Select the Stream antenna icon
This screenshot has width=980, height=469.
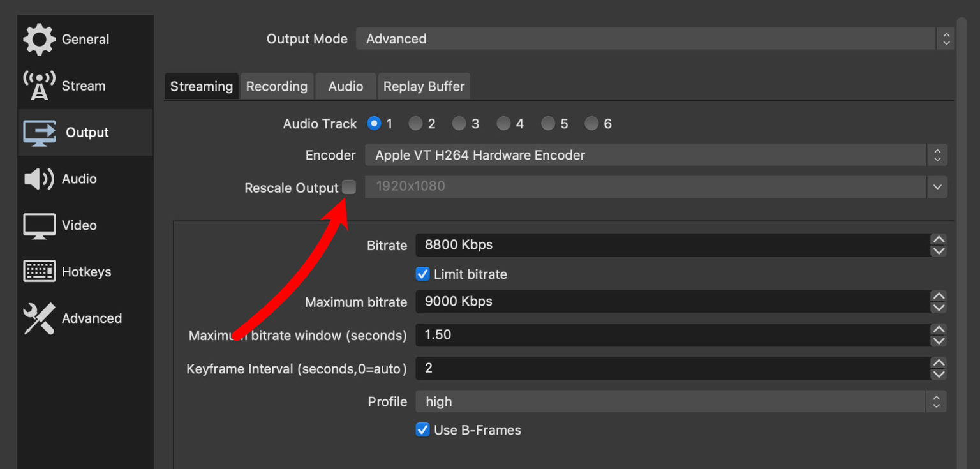tap(38, 85)
